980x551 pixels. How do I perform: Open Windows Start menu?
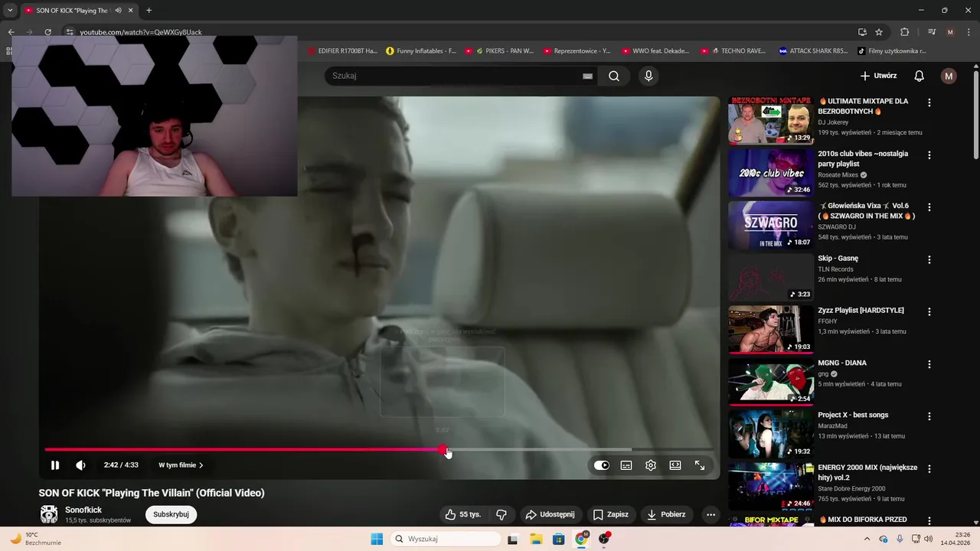(377, 539)
